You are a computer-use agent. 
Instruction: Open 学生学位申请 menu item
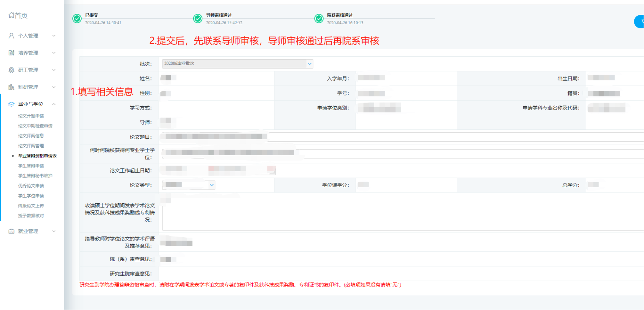point(31,196)
